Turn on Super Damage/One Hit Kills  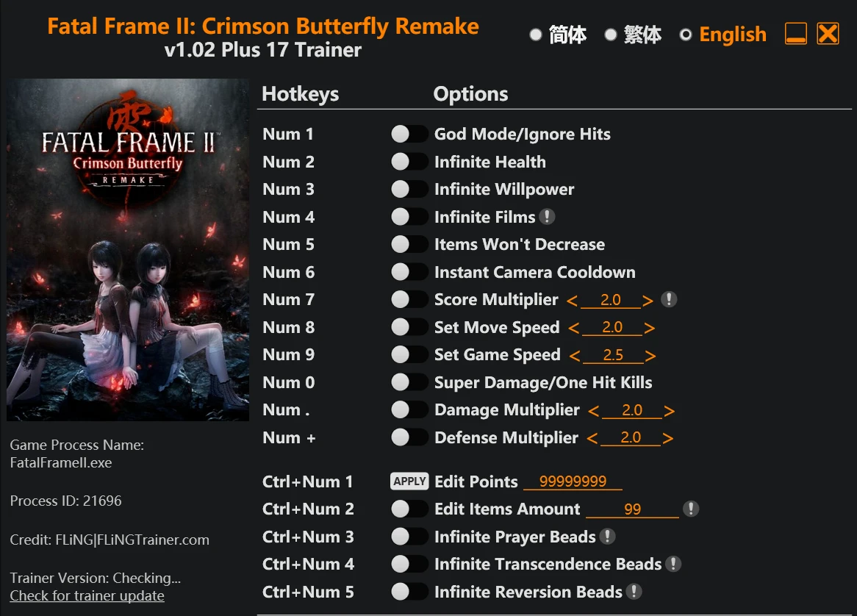tap(409, 382)
